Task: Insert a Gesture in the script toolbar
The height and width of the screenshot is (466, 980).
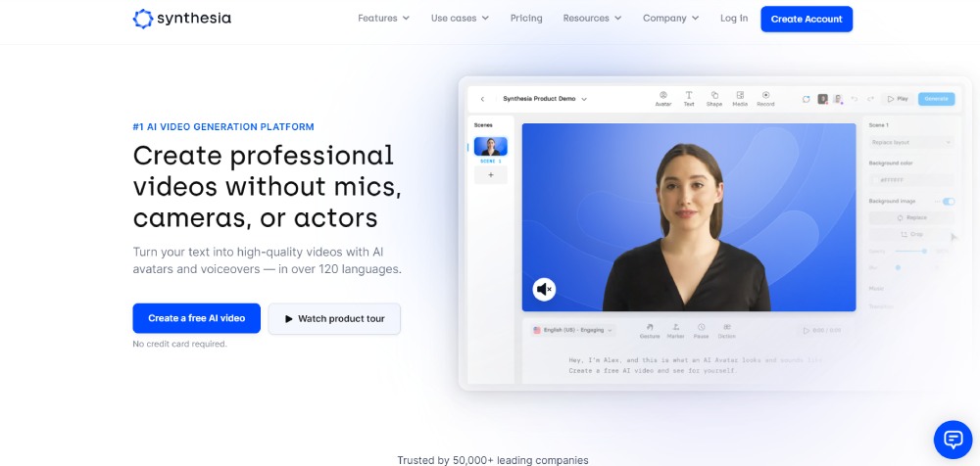Action: [x=650, y=331]
